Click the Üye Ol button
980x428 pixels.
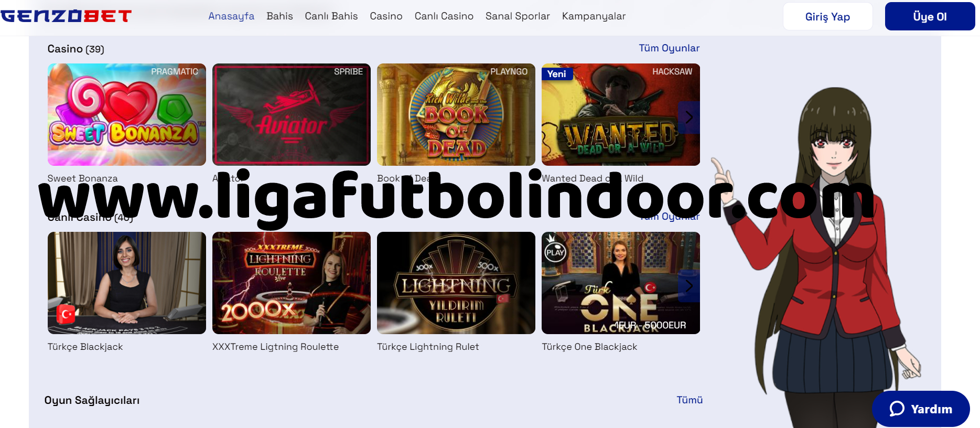click(x=930, y=16)
